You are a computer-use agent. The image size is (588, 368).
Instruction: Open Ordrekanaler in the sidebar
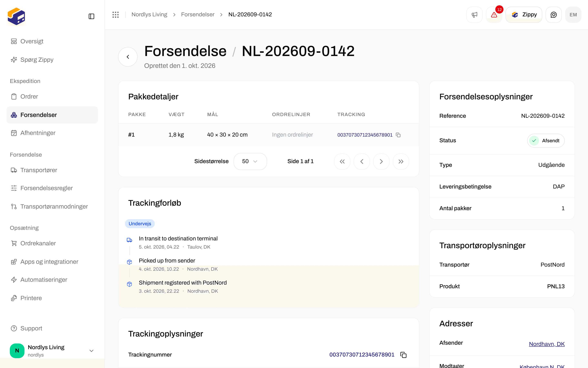pyautogui.click(x=52, y=243)
